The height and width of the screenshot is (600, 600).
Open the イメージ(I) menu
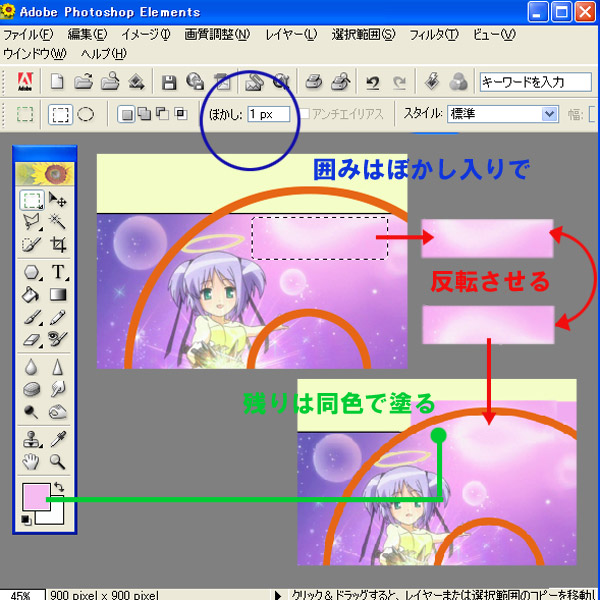pos(146,35)
